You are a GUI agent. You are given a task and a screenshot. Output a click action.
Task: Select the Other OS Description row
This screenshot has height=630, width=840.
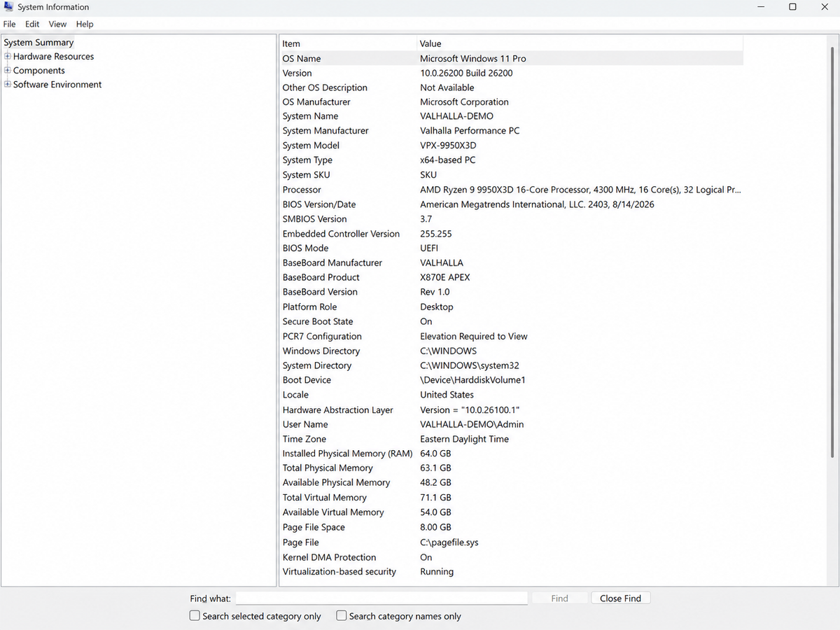pos(512,88)
